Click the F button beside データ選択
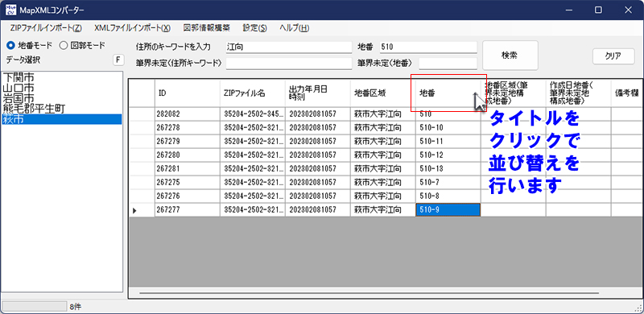The width and height of the screenshot is (644, 314). [x=118, y=60]
